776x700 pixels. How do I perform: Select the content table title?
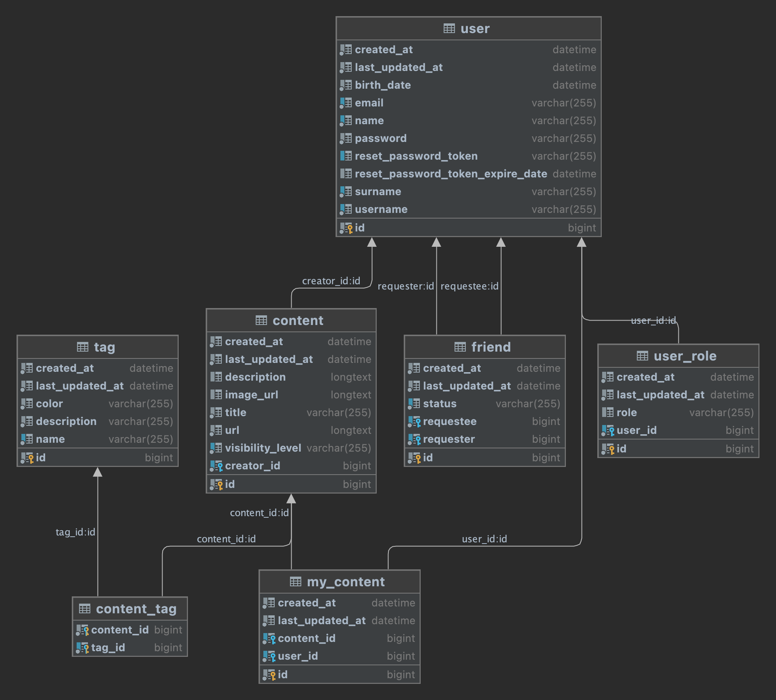pyautogui.click(x=298, y=321)
